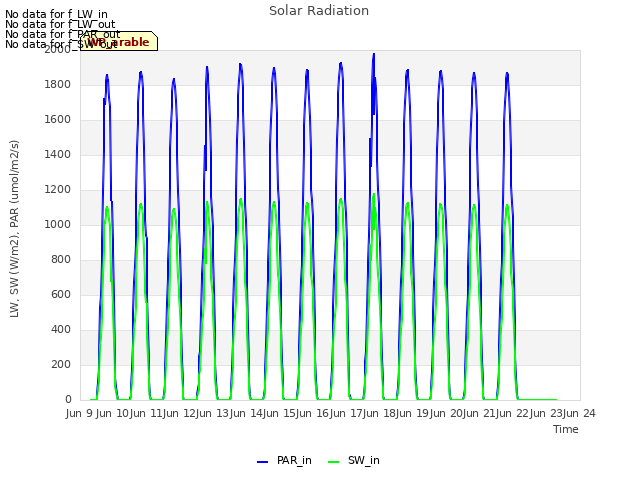The image size is (640, 480).
Task: Click the Jun 24 x-axis tick label
Action: 580,413
